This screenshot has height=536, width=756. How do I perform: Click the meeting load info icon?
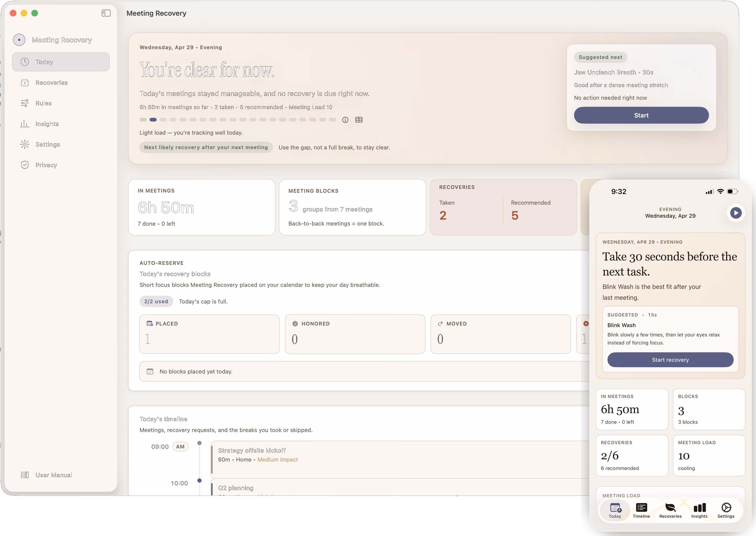[x=345, y=120]
